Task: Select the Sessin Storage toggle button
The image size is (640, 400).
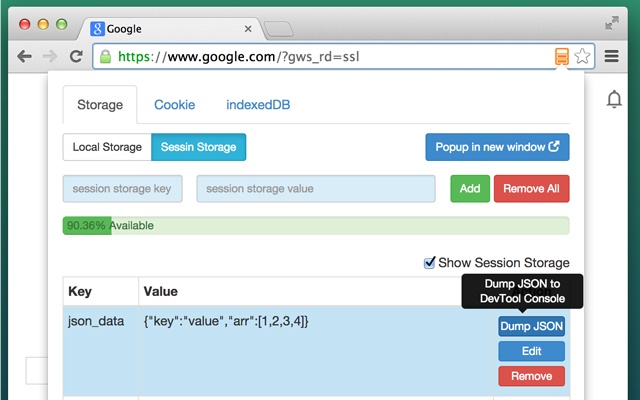Action: 198,147
